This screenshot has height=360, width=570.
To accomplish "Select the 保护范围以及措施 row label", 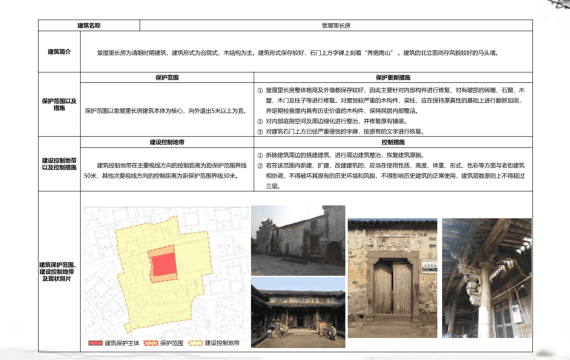I will point(59,104).
